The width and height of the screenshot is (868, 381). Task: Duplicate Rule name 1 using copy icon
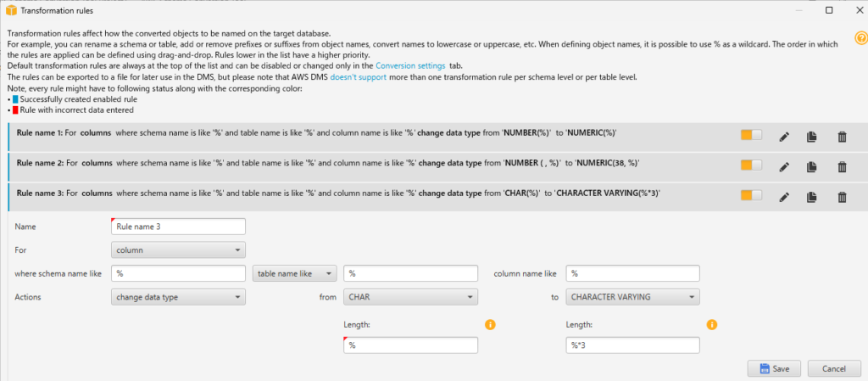811,136
